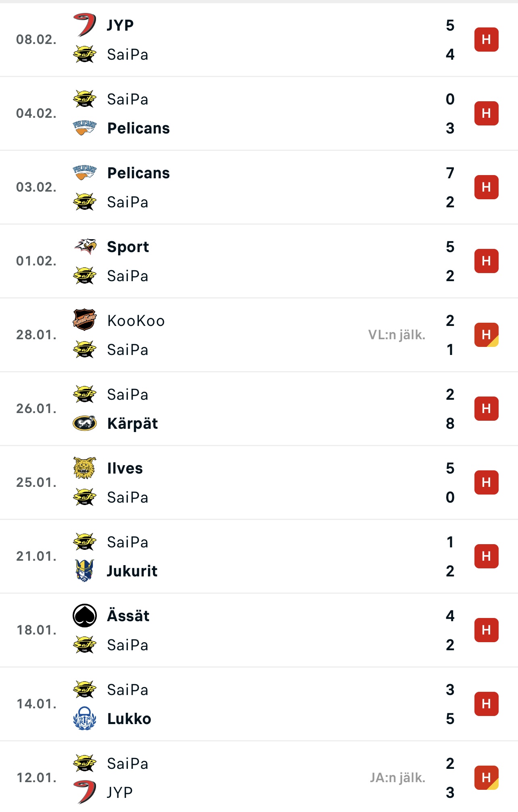Open the Kärpät team name link
Viewport: 518px width, 812px height.
click(x=132, y=424)
